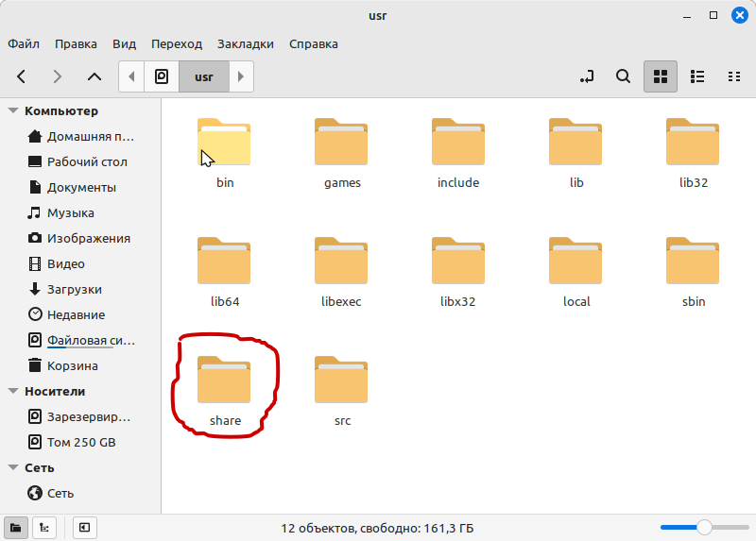Minimize the usr window
The height and width of the screenshot is (541, 756).
687,16
